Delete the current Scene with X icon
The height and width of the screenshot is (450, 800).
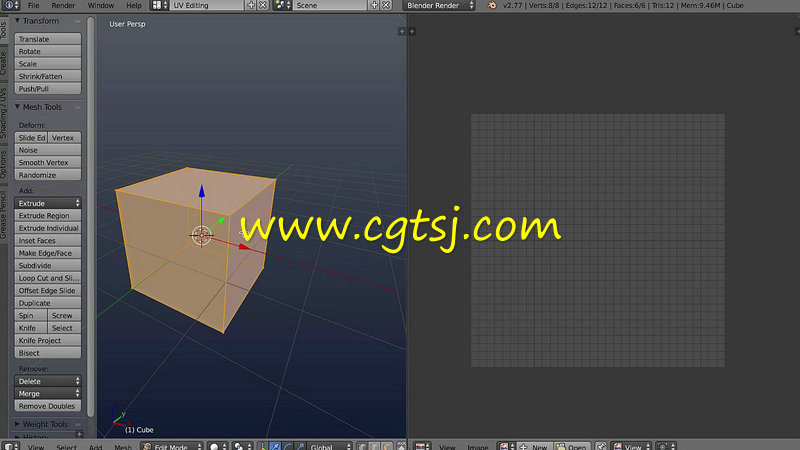click(386, 5)
